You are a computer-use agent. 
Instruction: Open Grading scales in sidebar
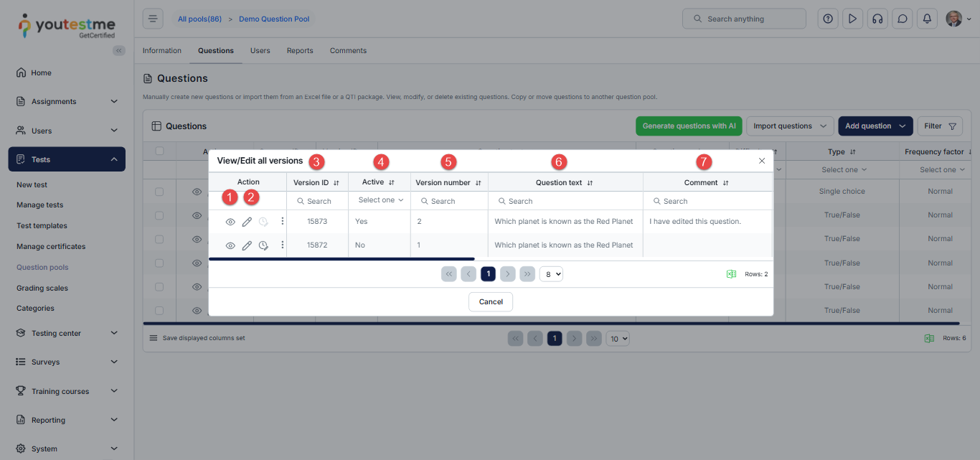42,288
